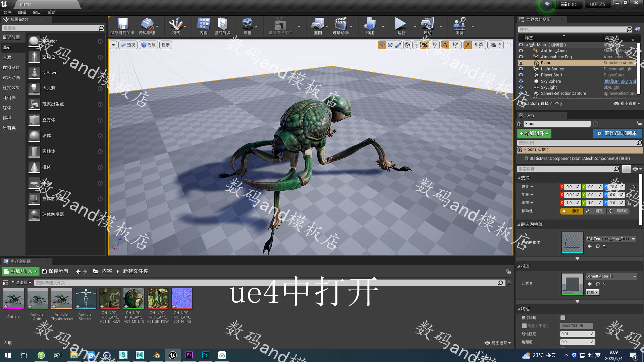Toggle visibility of Atmospheric Fog actor
The width and height of the screenshot is (644, 362).
[521, 57]
